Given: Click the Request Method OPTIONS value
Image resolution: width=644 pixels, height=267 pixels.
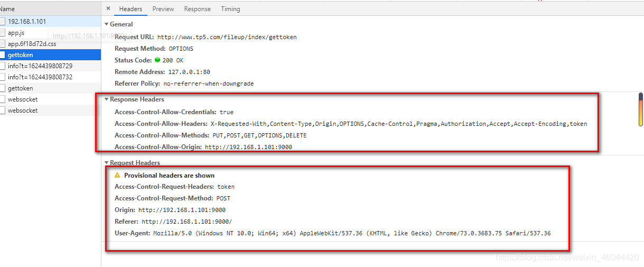Looking at the screenshot, I should point(181,49).
